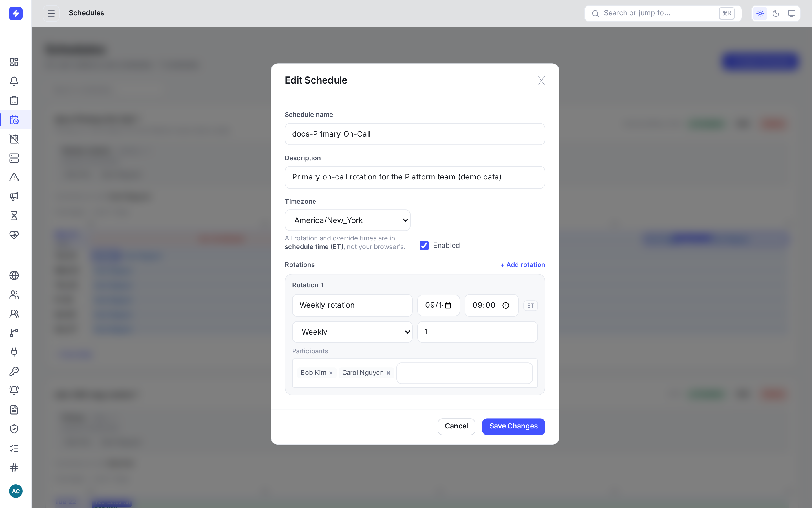Click the lightning bolt app logo
The image size is (812, 508).
pos(16,14)
